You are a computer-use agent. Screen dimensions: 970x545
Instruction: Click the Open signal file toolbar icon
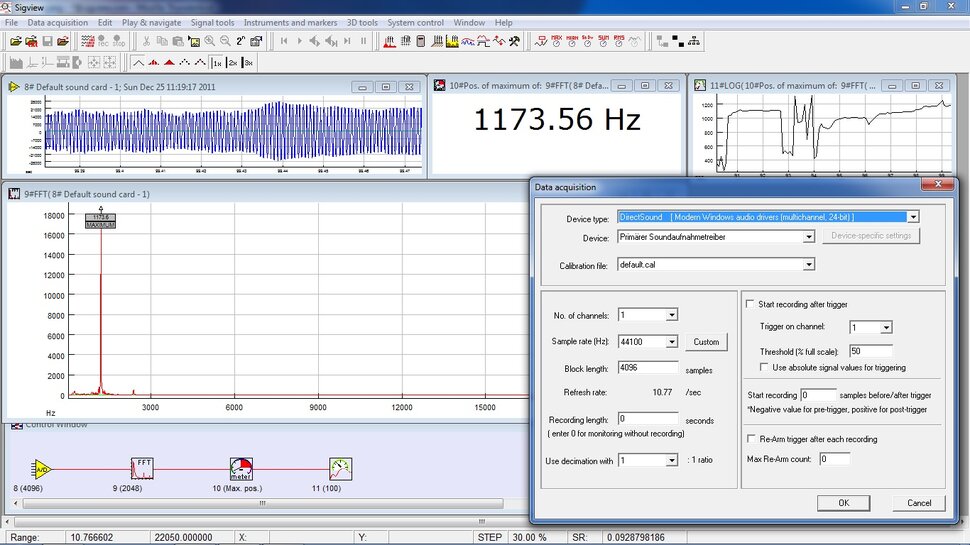coord(15,41)
